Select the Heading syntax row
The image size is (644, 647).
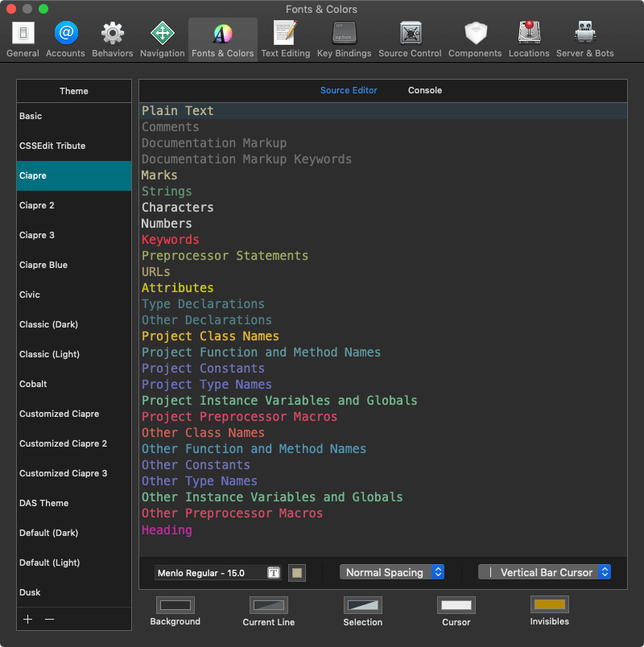pyautogui.click(x=383, y=530)
